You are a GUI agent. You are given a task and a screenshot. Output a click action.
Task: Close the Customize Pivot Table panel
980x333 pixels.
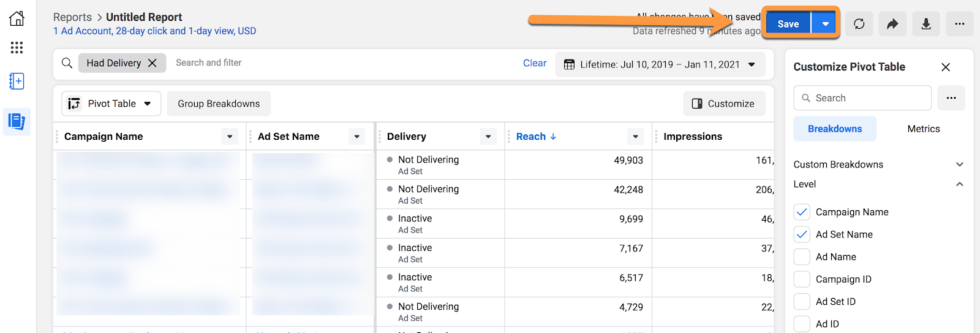[946, 67]
